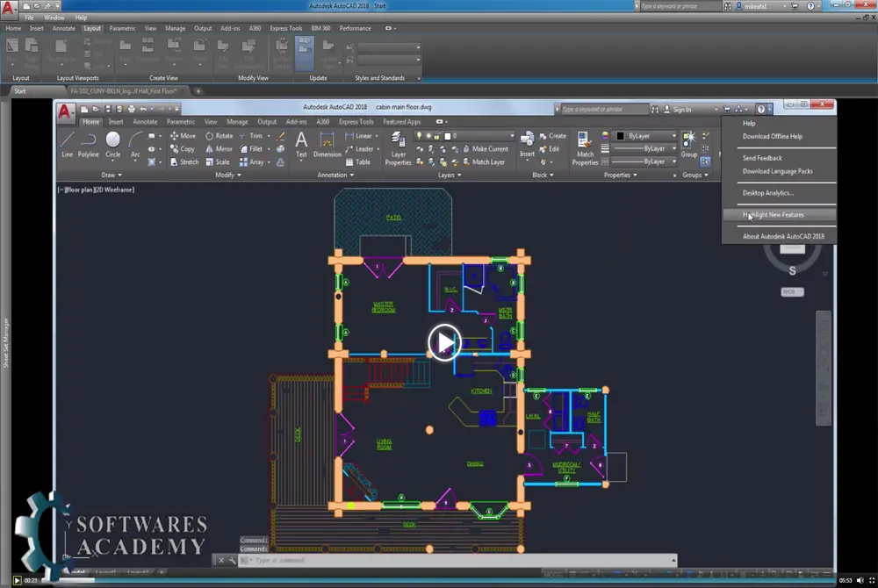Click Match Layer tool

click(x=484, y=161)
